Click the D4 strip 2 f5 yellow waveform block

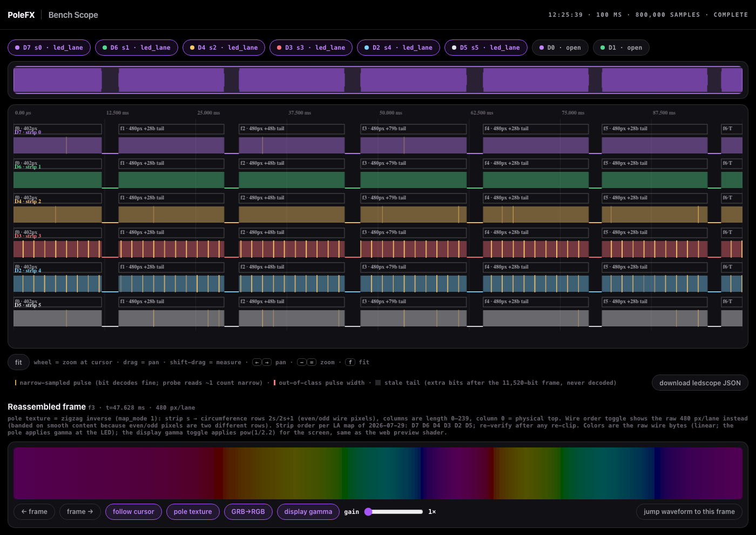[x=654, y=215]
